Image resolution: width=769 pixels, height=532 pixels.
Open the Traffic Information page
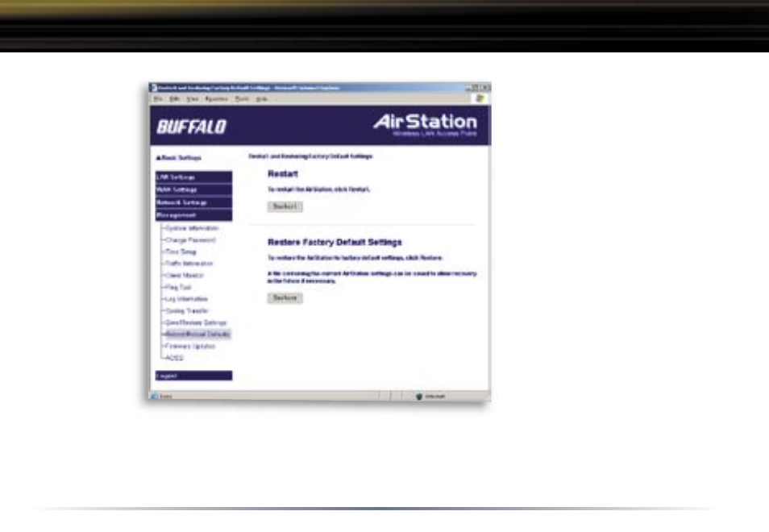189,264
